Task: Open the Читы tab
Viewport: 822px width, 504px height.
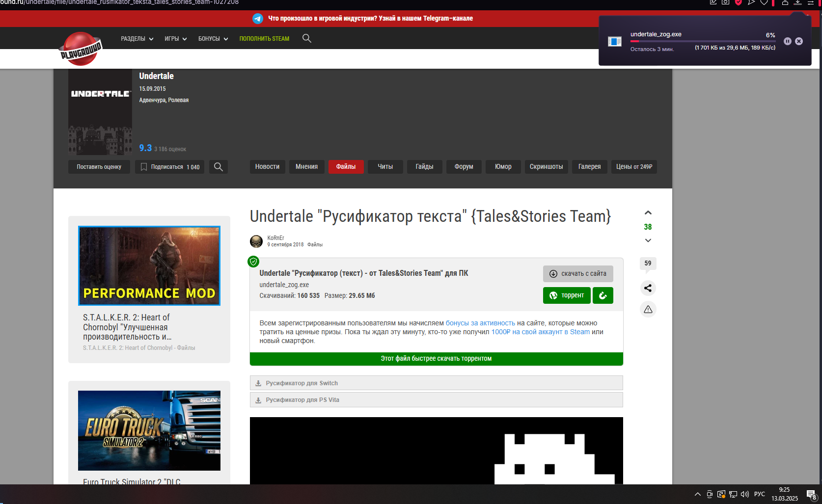Action: [x=385, y=167]
